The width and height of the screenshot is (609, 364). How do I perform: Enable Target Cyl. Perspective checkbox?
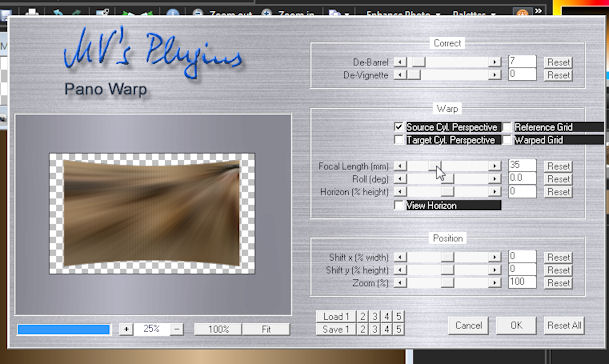pyautogui.click(x=398, y=140)
